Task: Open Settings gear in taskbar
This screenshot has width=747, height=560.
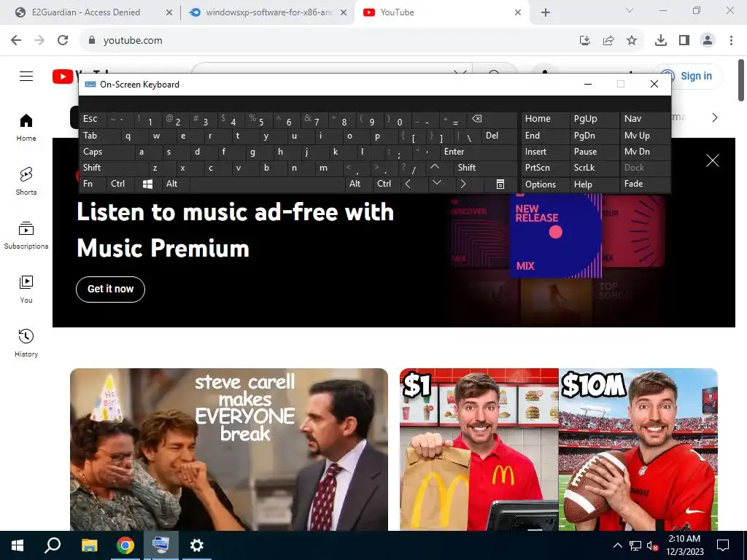Action: tap(196, 545)
